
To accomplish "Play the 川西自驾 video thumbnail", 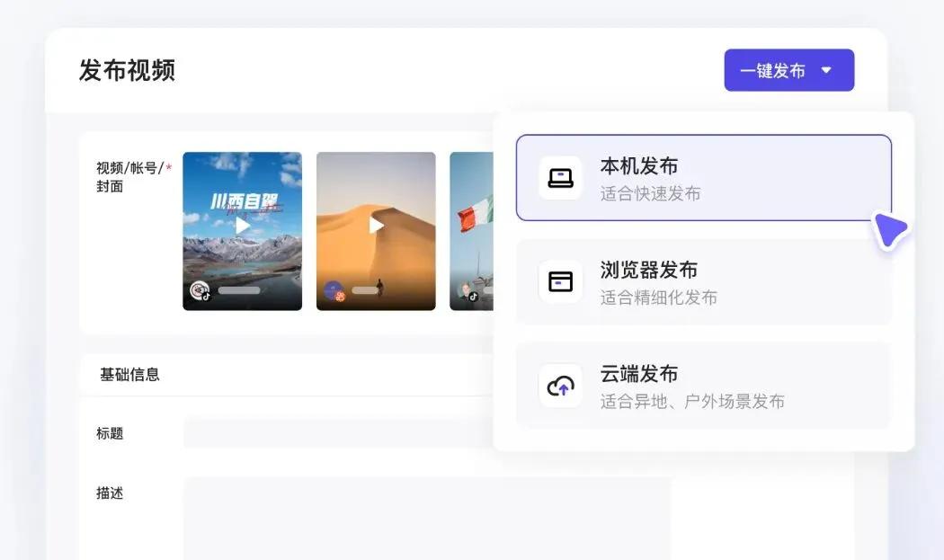I will 242,226.
